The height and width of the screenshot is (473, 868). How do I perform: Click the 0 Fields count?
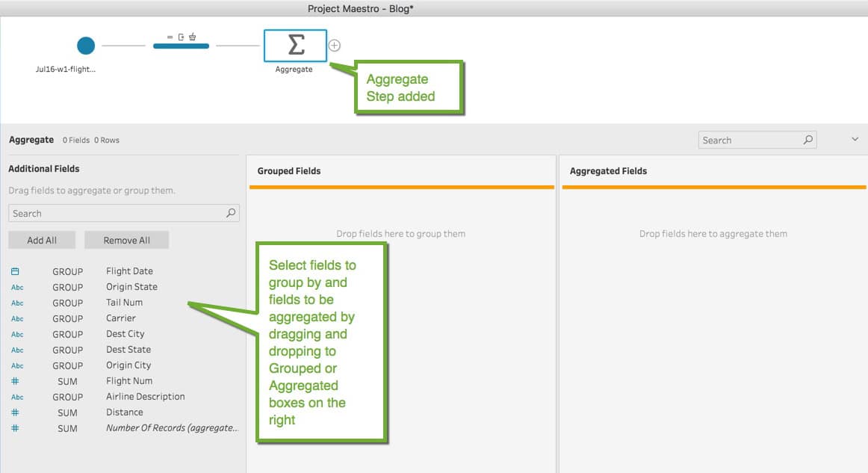coord(76,140)
